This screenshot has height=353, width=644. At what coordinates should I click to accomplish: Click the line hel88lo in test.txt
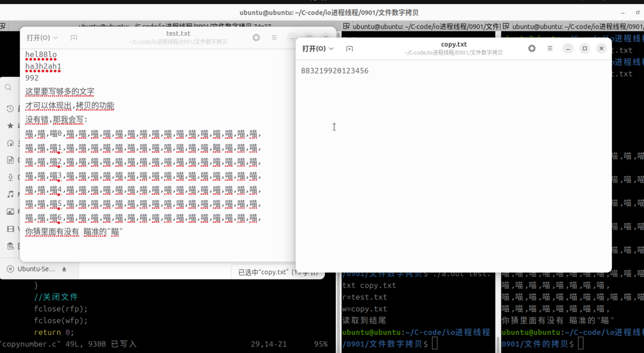click(41, 54)
